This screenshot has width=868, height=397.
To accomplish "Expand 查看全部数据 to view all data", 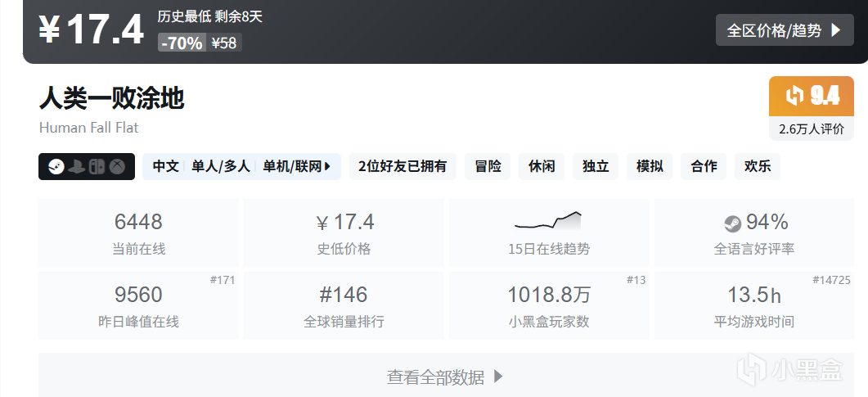I will click(x=446, y=375).
